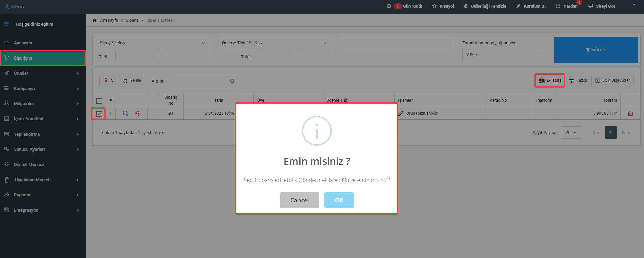Click the Tarih column header

[x=219, y=100]
